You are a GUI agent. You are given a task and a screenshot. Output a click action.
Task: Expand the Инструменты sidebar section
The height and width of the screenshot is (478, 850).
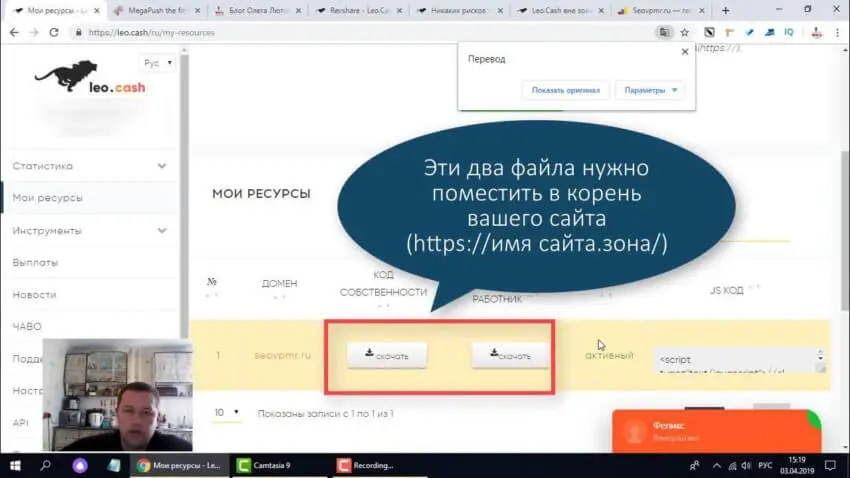click(x=162, y=231)
